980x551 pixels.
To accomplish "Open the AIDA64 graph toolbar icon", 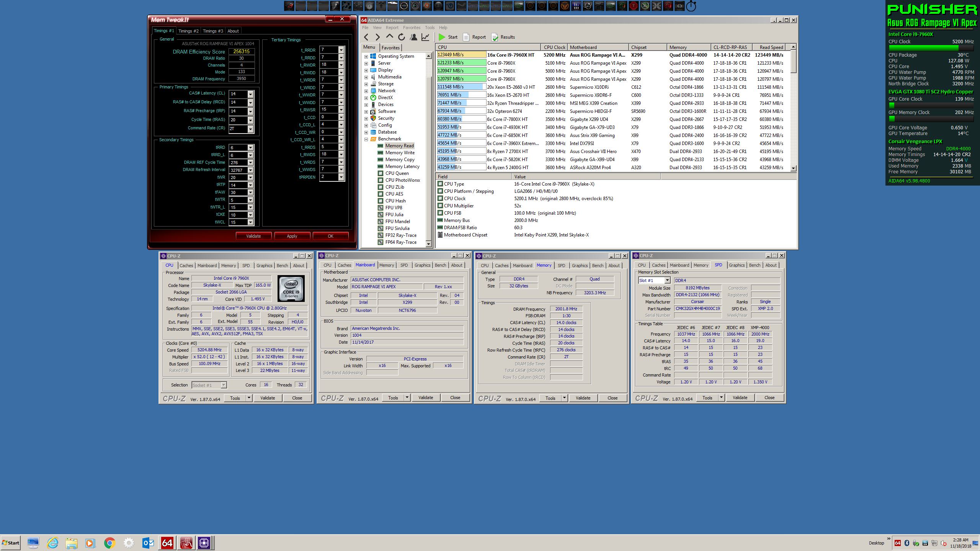I will coord(425,37).
